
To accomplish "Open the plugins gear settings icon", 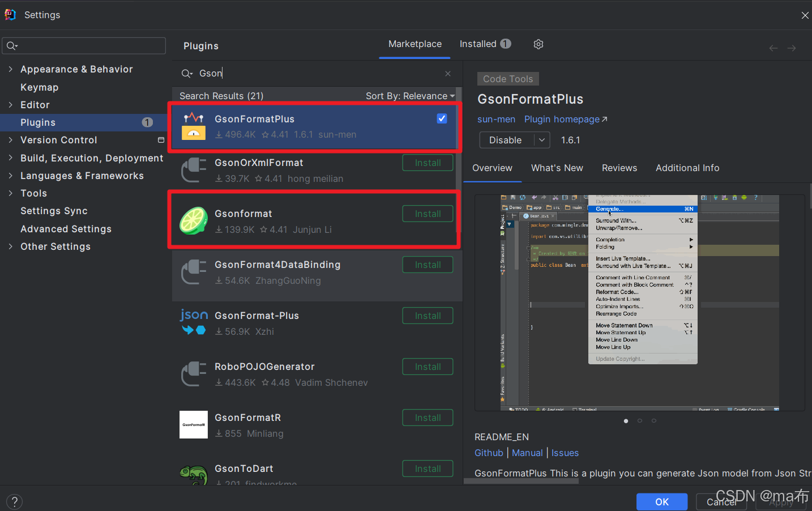I will coord(539,44).
